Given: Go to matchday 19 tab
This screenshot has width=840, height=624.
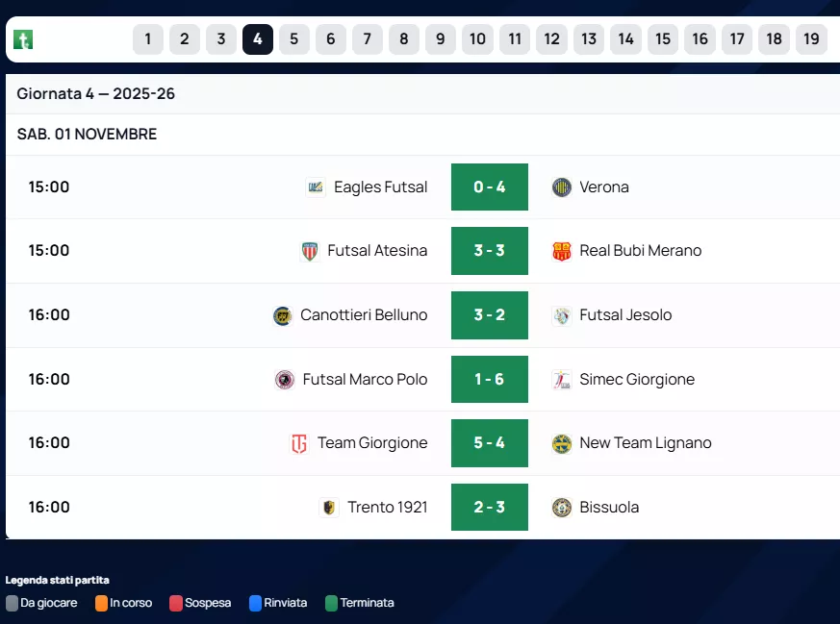Looking at the screenshot, I should 811,39.
